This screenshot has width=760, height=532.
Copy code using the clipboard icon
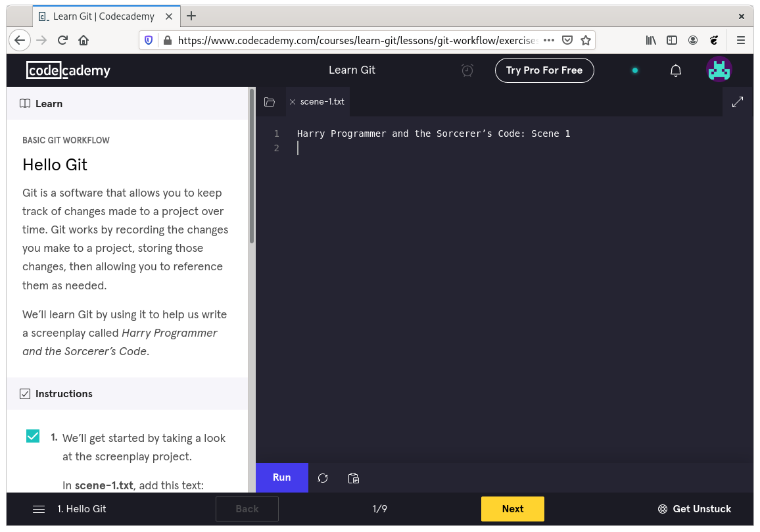point(353,478)
